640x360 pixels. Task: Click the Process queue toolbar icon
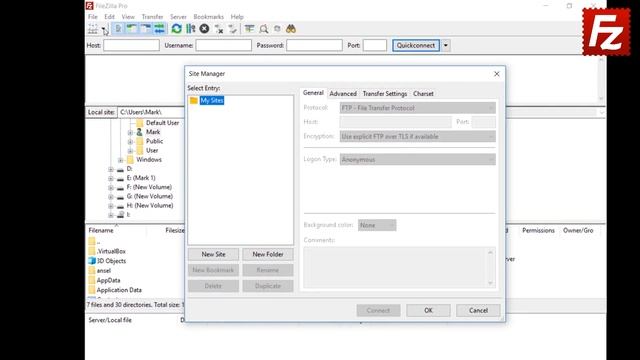191,29
